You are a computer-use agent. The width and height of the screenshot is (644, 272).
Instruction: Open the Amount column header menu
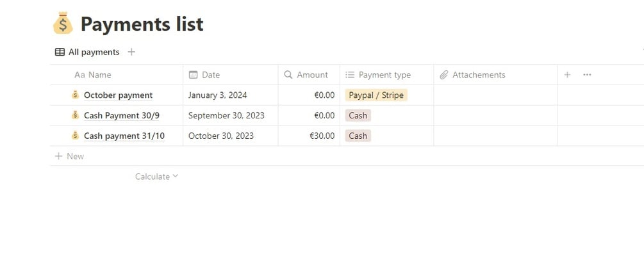click(x=306, y=75)
